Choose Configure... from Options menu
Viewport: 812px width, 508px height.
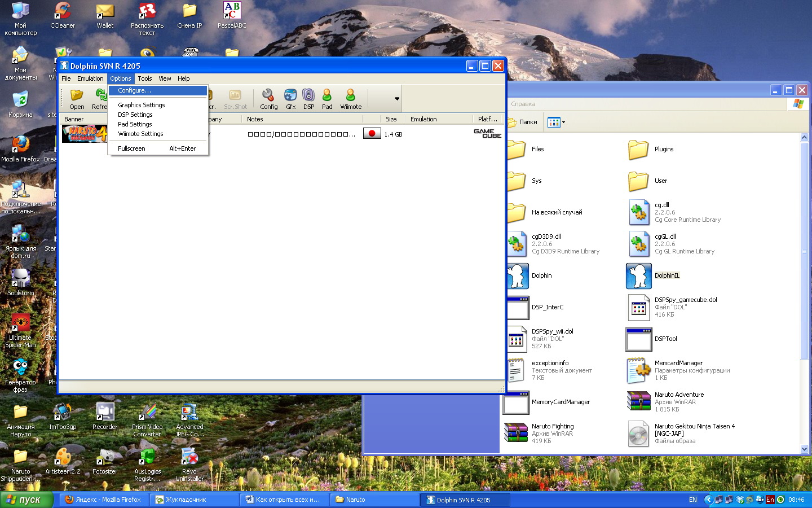coord(158,90)
